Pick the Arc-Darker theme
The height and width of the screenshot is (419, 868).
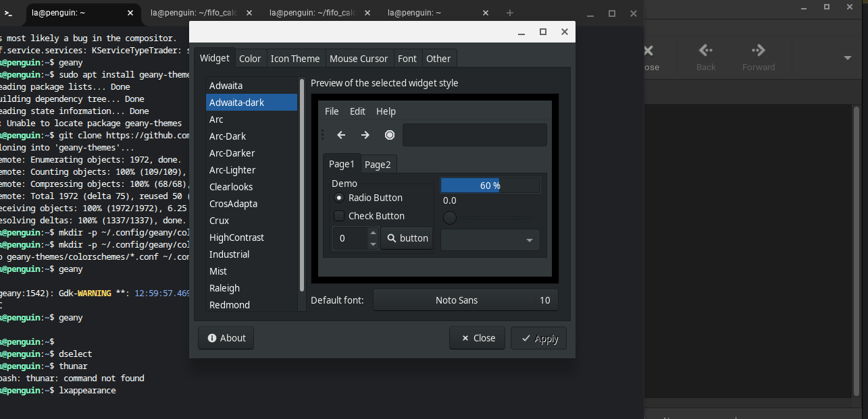[x=251, y=153]
